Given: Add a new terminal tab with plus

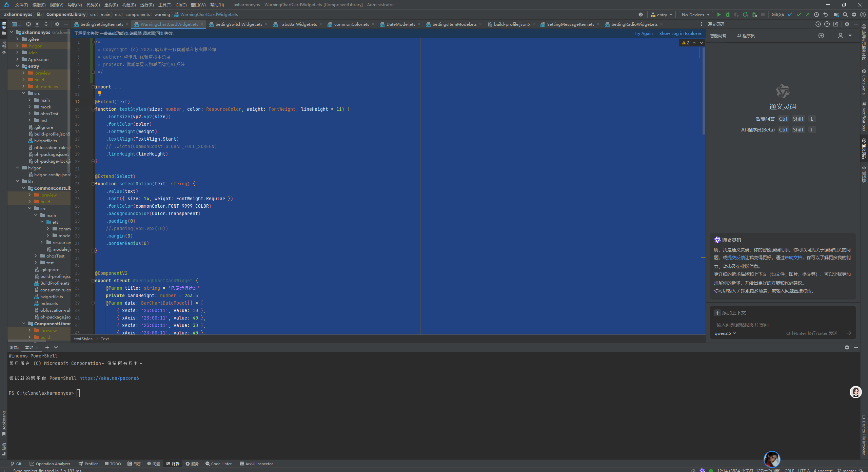Looking at the screenshot, I should tap(47, 347).
